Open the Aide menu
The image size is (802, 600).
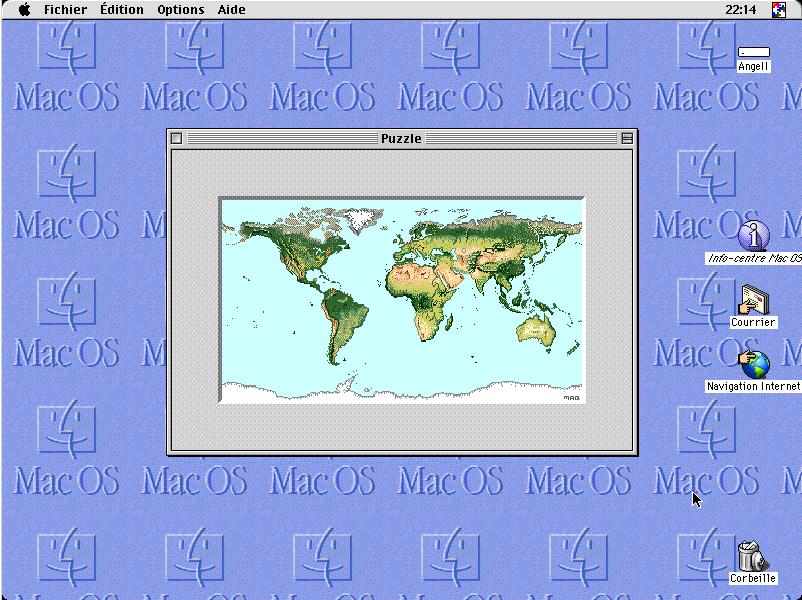click(232, 9)
